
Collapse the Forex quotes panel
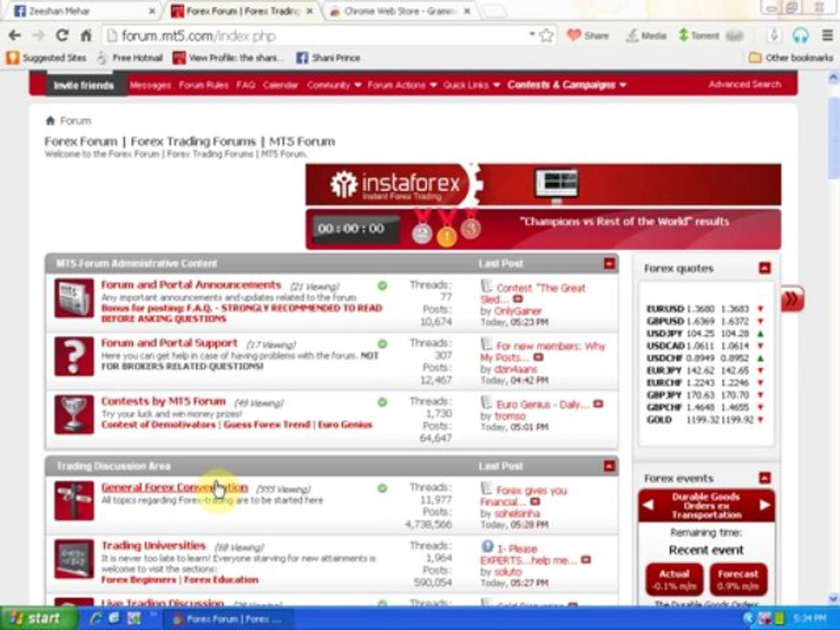765,269
